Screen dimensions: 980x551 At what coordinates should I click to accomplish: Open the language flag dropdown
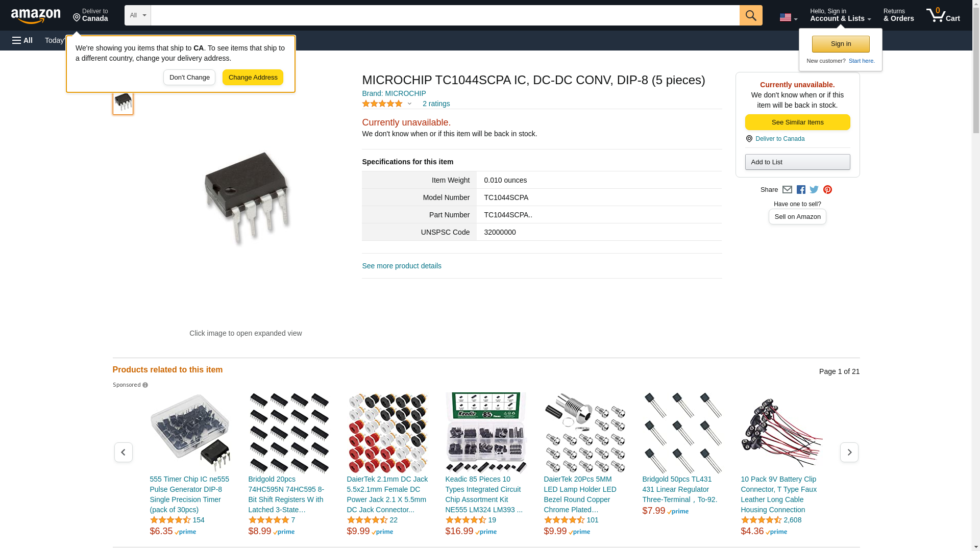click(x=788, y=17)
